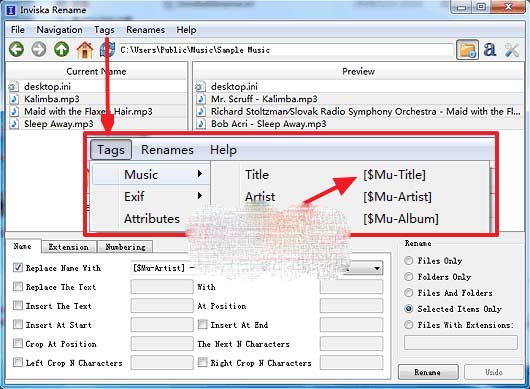Image resolution: width=530 pixels, height=389 pixels.
Task: Open the File menu
Action: (18, 30)
